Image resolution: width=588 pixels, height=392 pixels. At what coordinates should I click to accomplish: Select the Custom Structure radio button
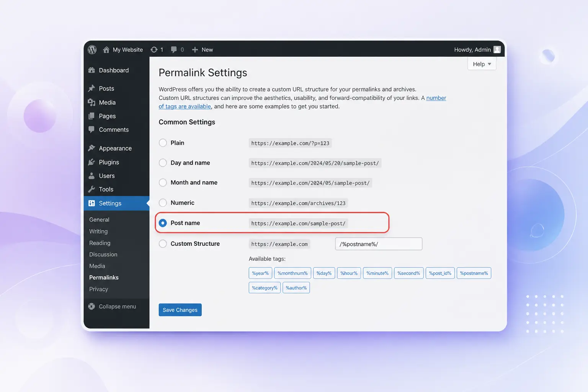[x=163, y=243]
